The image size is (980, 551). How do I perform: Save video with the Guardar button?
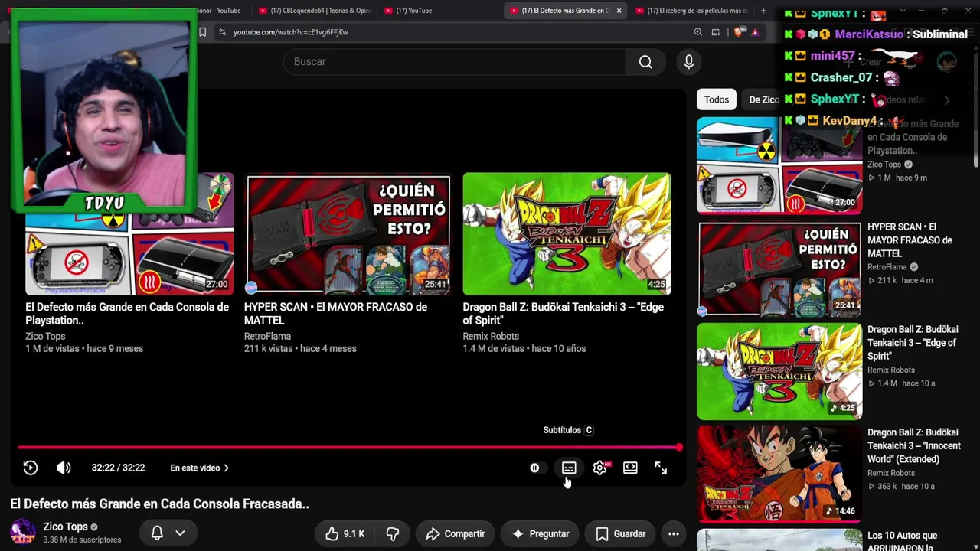pos(620,533)
